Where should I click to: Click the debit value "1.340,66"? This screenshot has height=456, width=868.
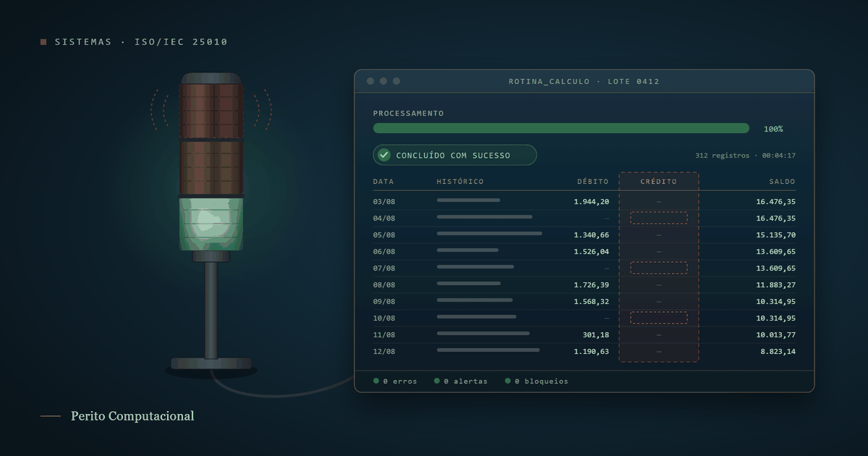pos(592,235)
